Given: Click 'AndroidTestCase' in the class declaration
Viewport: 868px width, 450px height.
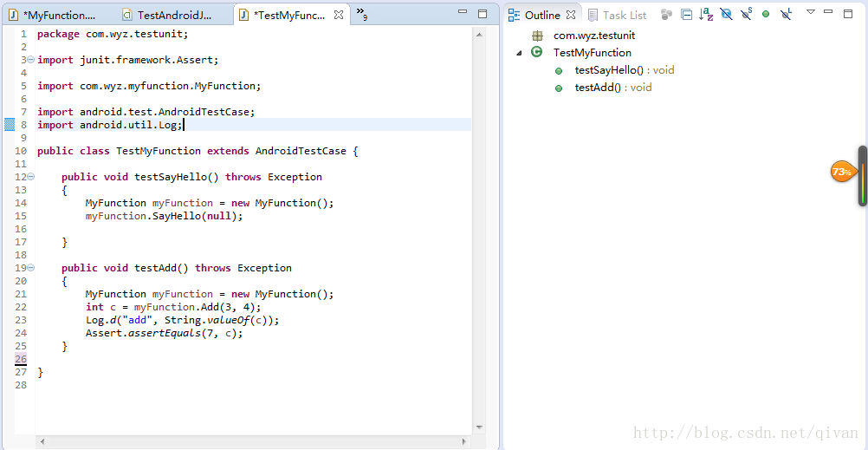Looking at the screenshot, I should [x=301, y=151].
